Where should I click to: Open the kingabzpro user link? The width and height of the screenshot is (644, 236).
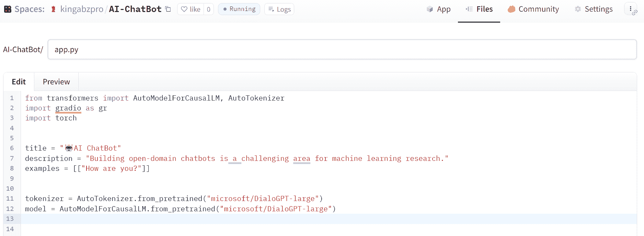click(82, 9)
